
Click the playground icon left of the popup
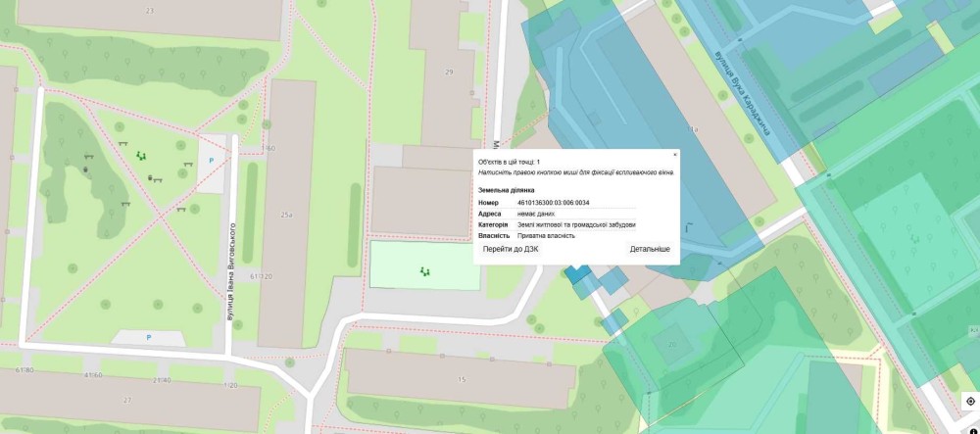424,270
